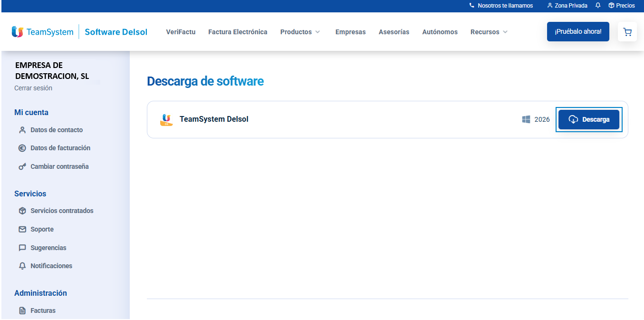Click the notification bell in top bar
Viewport: 644px width, 320px height.
point(598,6)
